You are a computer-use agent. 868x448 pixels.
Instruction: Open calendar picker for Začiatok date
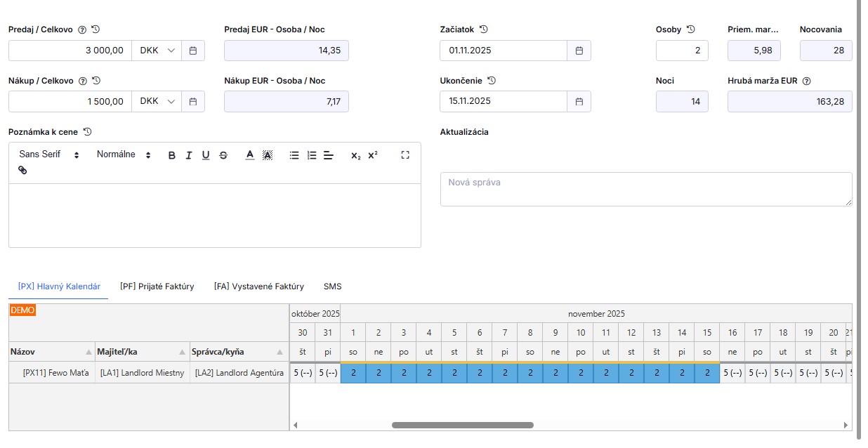(579, 51)
